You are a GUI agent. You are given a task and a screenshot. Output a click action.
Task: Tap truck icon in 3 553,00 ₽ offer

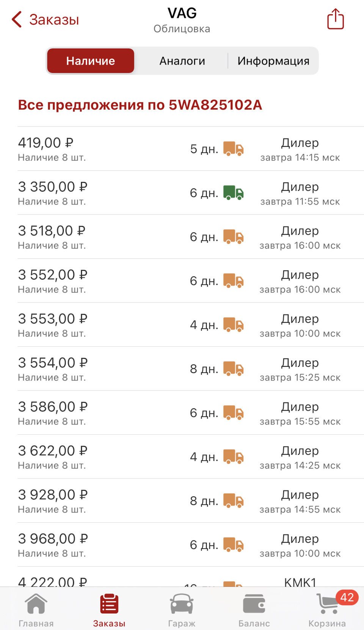tap(233, 325)
